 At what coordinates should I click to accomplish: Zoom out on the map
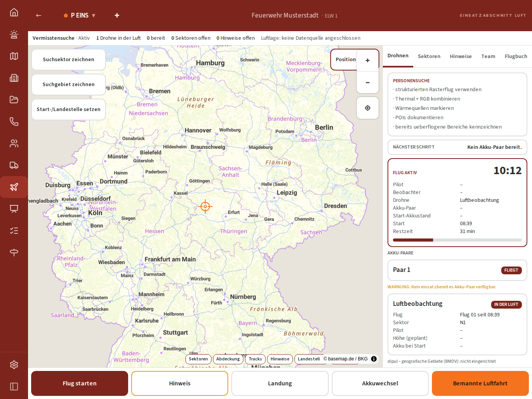tap(368, 83)
